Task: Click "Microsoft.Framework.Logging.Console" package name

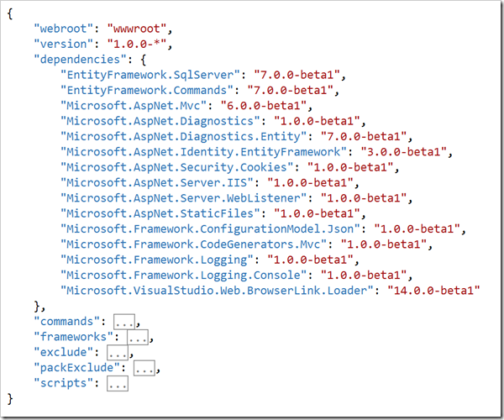Action: [183, 275]
